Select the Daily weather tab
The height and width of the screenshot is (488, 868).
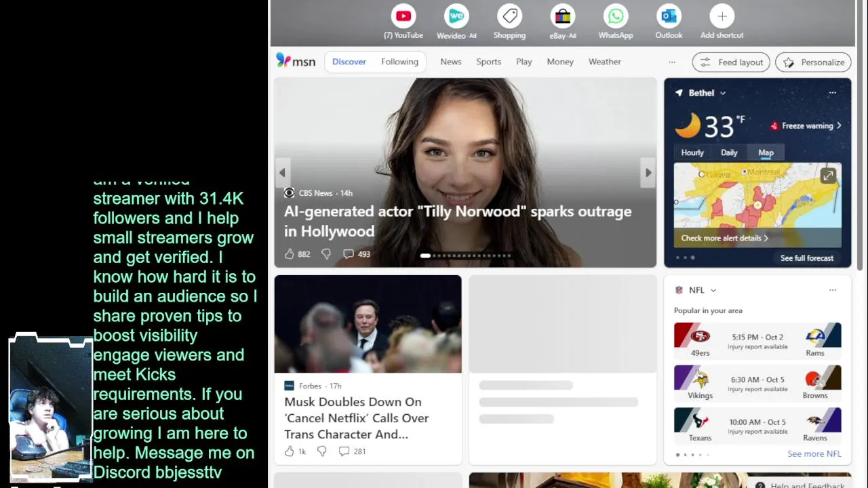pos(729,152)
